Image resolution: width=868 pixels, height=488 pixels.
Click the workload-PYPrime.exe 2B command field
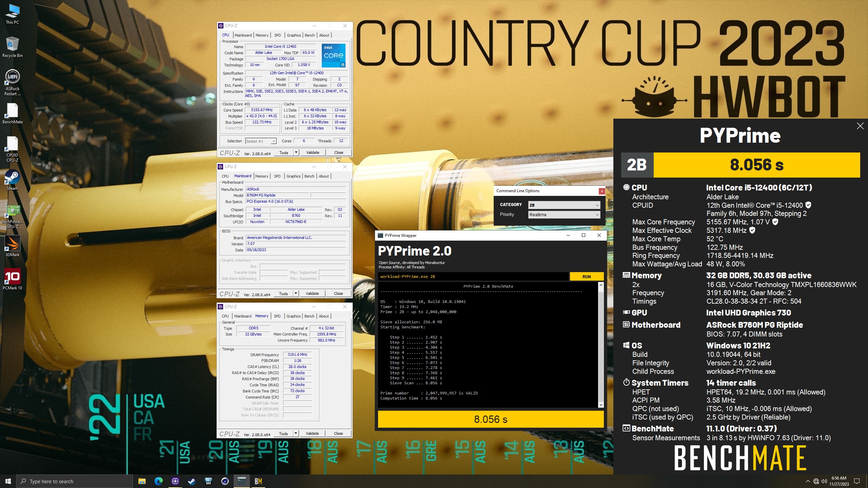tap(473, 277)
